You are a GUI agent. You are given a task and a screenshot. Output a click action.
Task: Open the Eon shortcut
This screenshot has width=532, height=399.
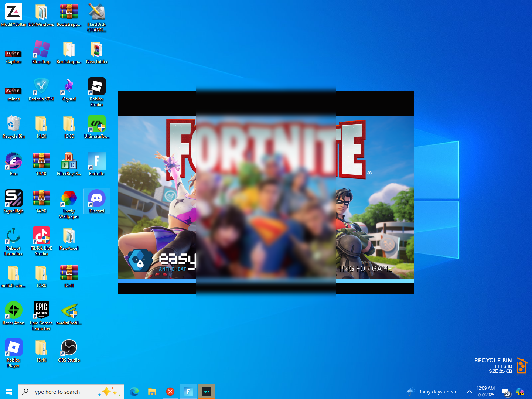(x=14, y=164)
